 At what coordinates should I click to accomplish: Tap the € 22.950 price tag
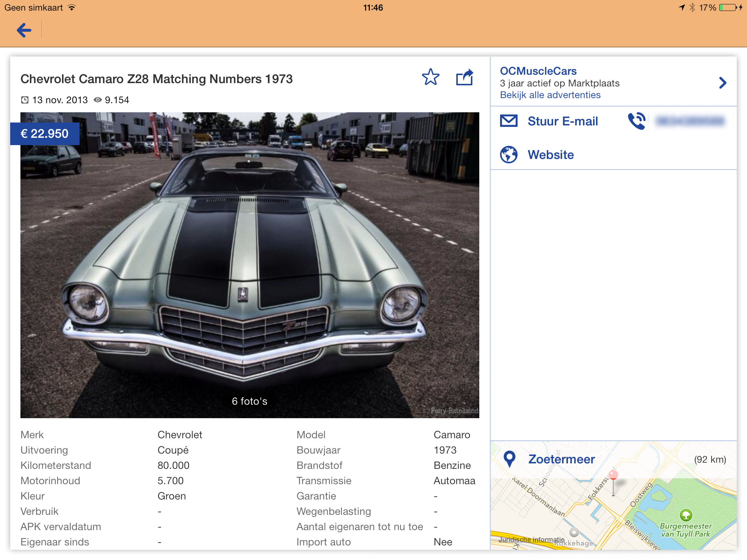point(44,134)
